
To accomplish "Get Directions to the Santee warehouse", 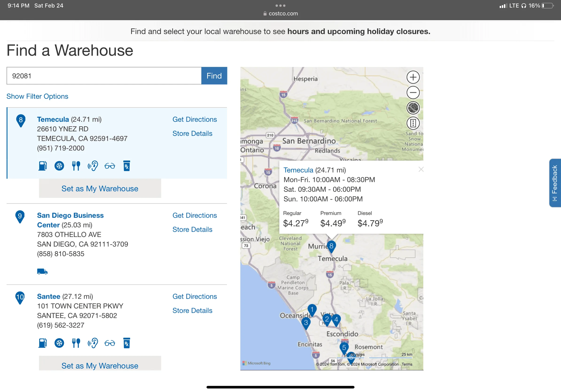I will (195, 296).
